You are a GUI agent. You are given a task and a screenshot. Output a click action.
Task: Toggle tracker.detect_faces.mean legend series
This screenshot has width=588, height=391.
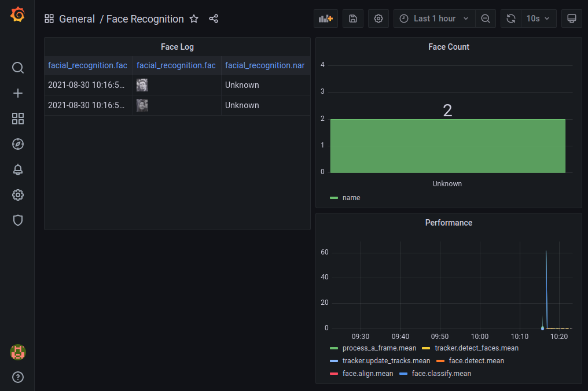point(476,348)
